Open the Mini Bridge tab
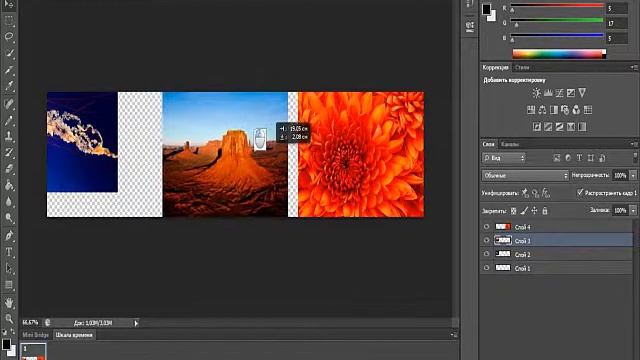Screen dimensions: 640x360 click(x=36, y=335)
